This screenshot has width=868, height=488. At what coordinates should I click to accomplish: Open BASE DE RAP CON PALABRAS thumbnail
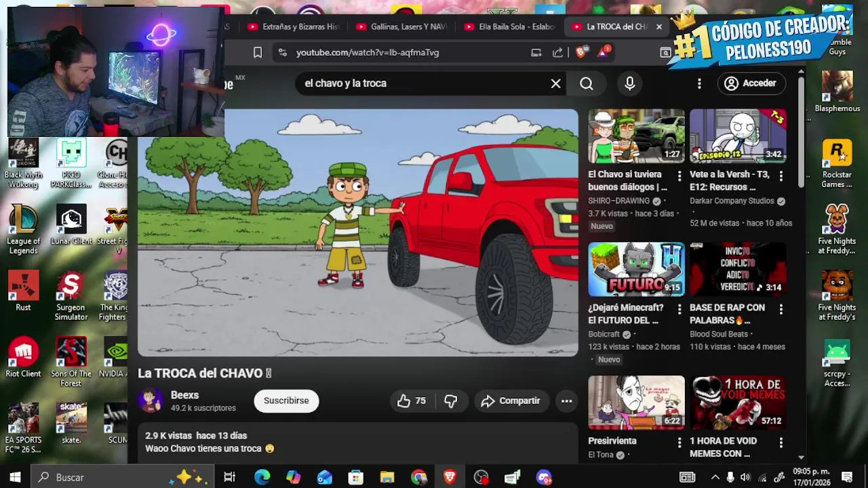pyautogui.click(x=738, y=269)
